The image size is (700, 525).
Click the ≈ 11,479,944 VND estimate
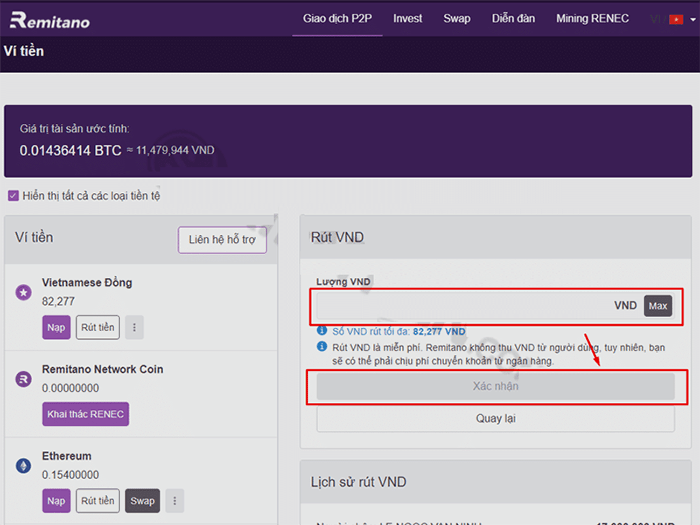(171, 150)
